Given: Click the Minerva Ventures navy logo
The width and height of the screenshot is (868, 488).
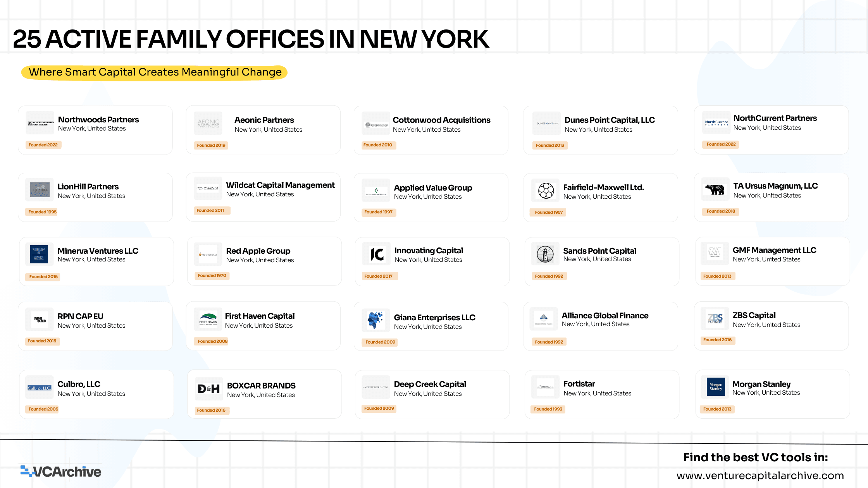Looking at the screenshot, I should click(x=39, y=254).
